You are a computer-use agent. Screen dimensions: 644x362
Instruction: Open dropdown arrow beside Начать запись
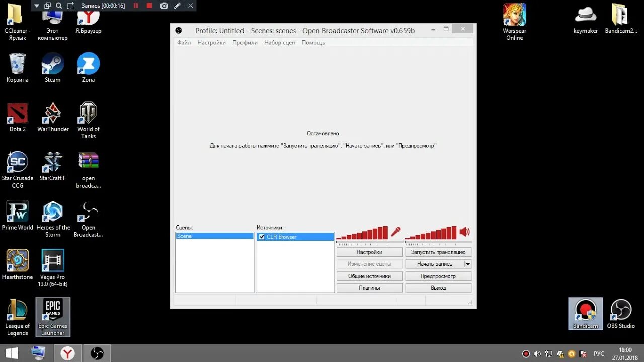(468, 264)
